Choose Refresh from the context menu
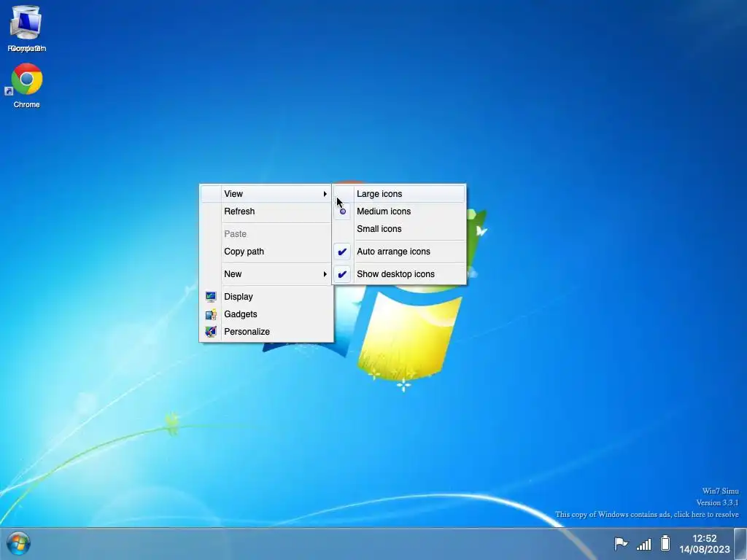The image size is (747, 560). point(266,211)
